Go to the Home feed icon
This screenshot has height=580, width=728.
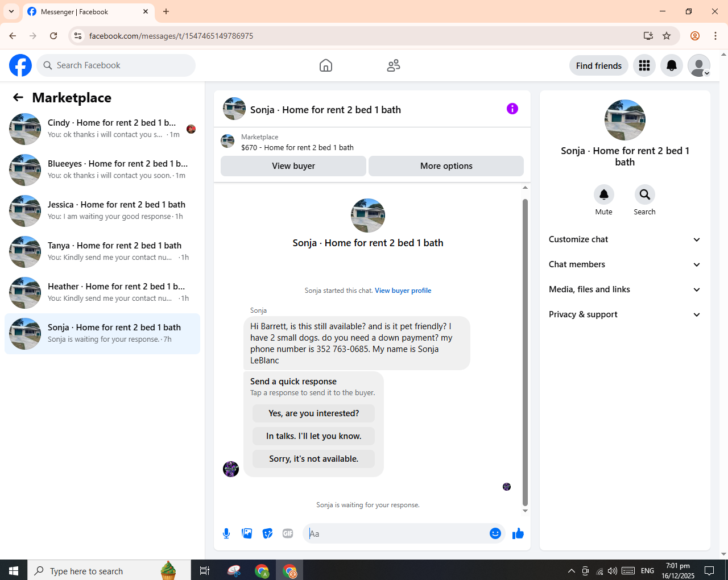tap(326, 65)
